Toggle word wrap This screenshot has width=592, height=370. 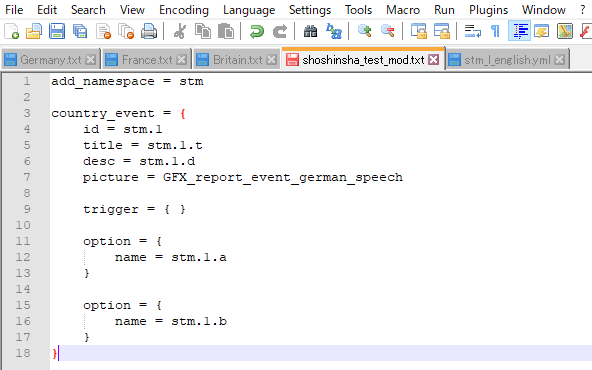tap(473, 31)
